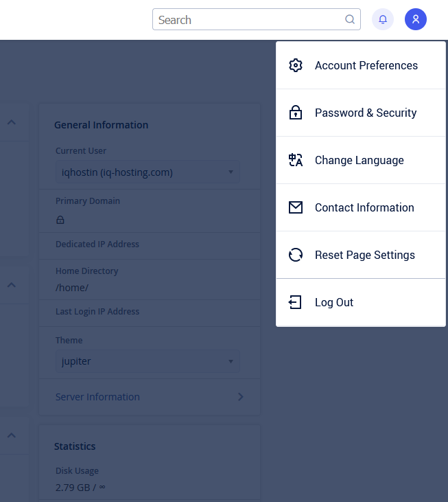Open the Current User dropdown

point(148,172)
